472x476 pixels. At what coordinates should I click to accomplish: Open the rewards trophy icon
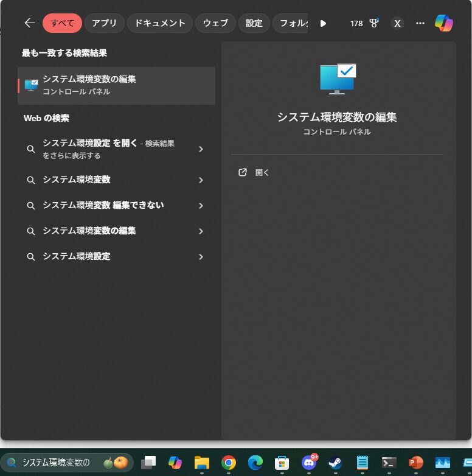[x=373, y=23]
